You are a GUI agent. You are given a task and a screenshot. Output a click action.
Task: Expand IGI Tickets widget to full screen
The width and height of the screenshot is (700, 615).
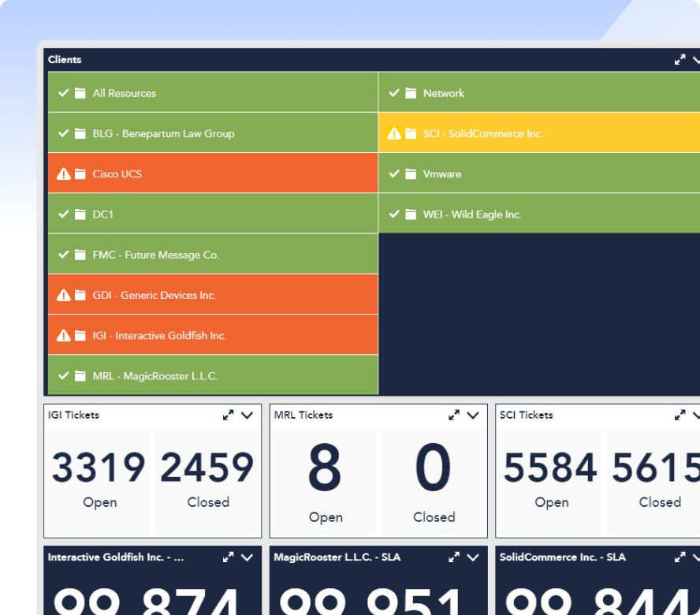pyautogui.click(x=228, y=415)
